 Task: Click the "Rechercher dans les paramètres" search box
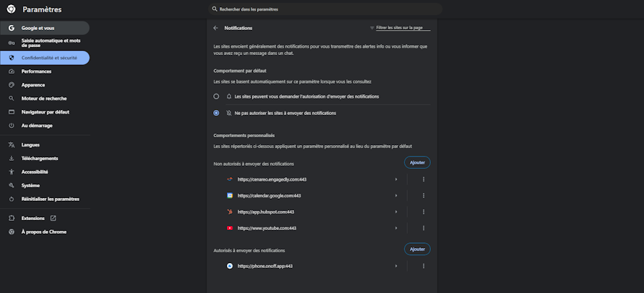tap(326, 9)
